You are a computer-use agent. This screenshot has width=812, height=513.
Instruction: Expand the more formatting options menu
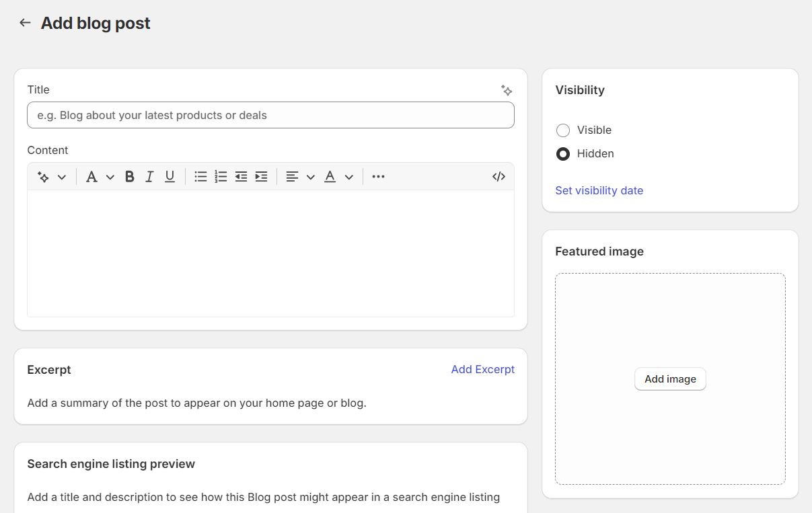tap(378, 176)
